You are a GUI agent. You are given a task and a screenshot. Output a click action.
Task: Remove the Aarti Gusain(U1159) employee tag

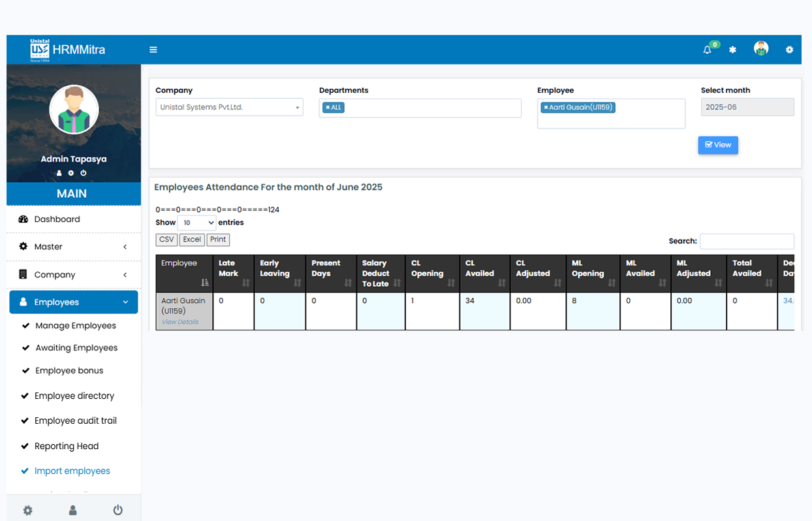pos(546,108)
